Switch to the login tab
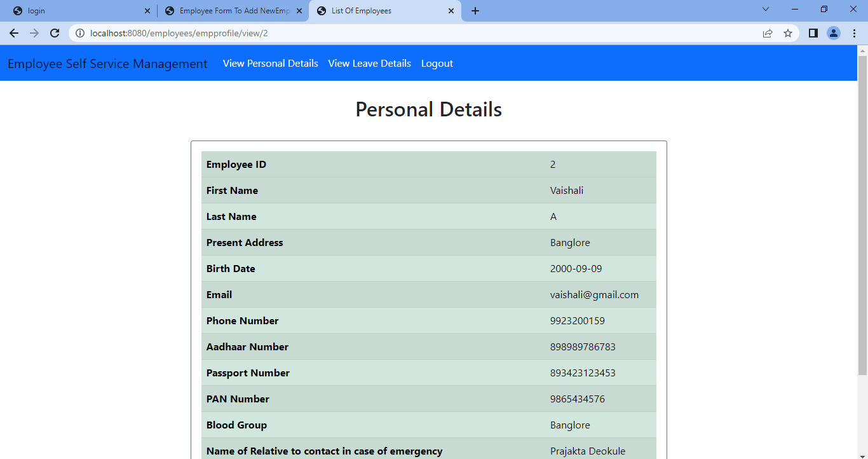This screenshot has width=868, height=459. click(x=81, y=11)
